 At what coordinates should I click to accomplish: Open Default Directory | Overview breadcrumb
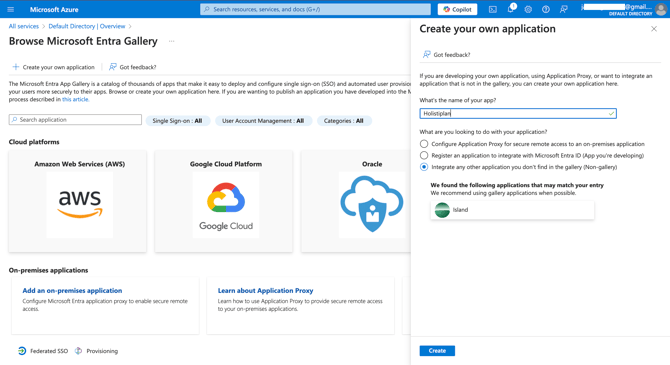point(87,26)
